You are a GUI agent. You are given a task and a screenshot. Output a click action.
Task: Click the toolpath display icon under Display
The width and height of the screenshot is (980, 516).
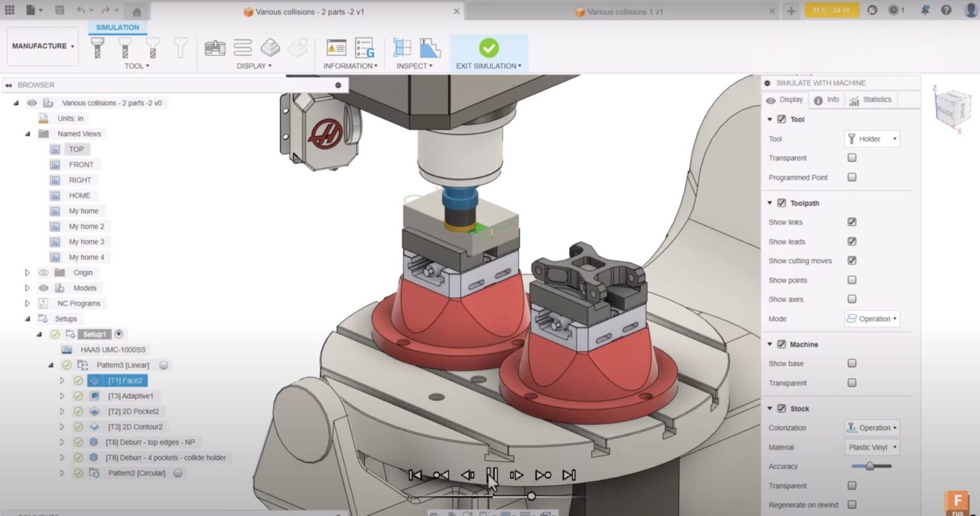coord(242,47)
